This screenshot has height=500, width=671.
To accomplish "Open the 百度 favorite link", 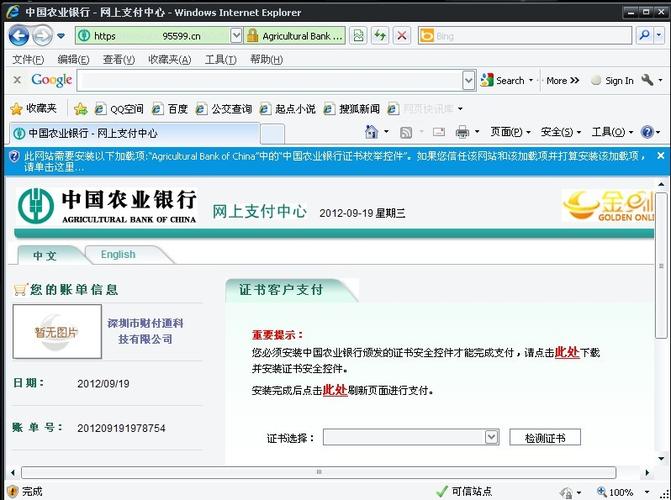I will coord(170,109).
